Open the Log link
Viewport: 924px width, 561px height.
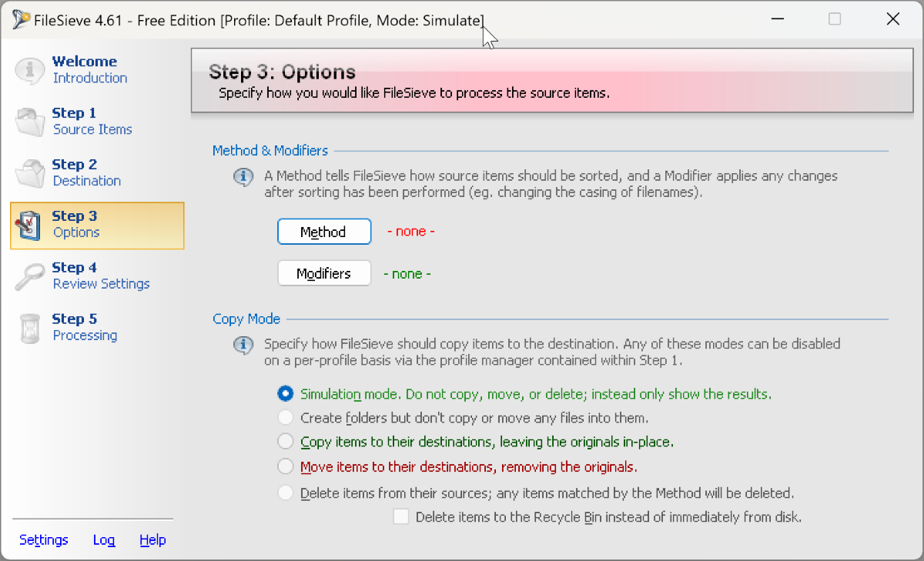[104, 539]
